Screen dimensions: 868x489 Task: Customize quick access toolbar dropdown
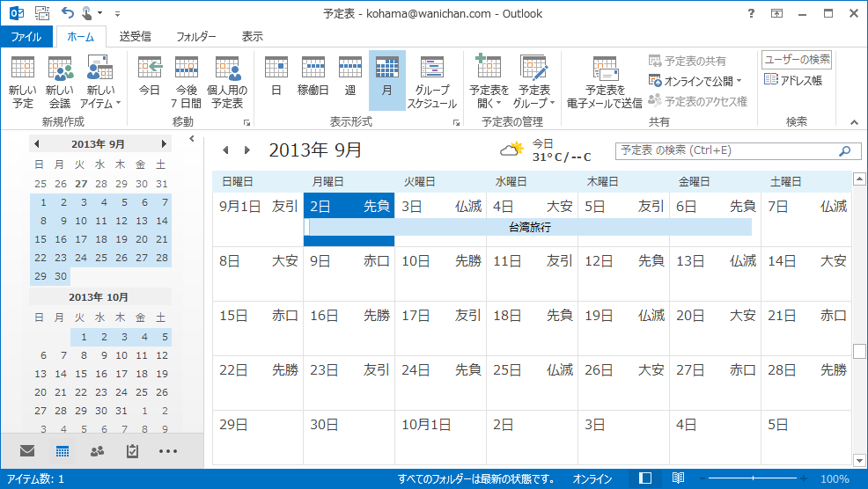point(117,13)
